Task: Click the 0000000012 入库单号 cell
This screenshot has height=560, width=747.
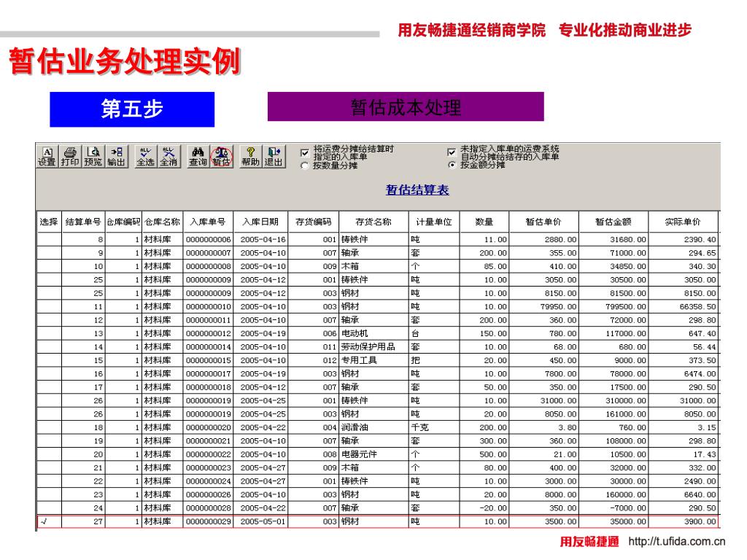Action: pyautogui.click(x=208, y=333)
